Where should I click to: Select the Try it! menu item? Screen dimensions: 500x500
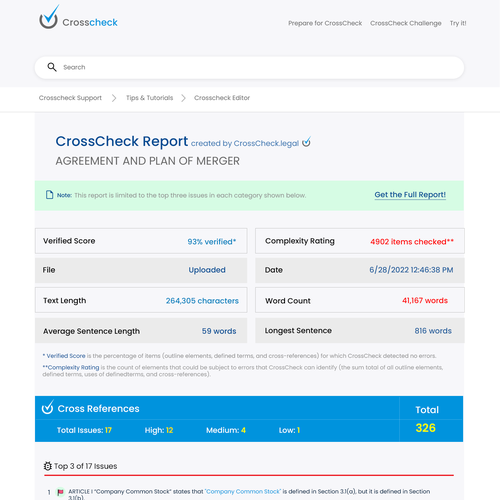458,23
